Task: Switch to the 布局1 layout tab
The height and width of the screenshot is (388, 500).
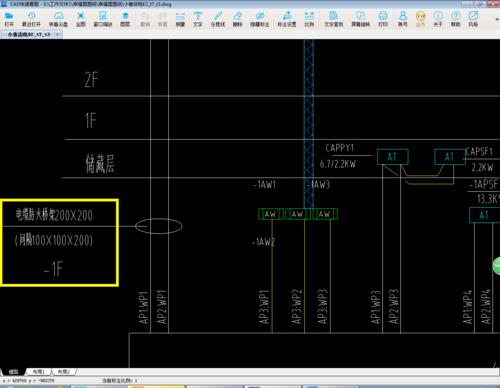Action: click(39, 371)
